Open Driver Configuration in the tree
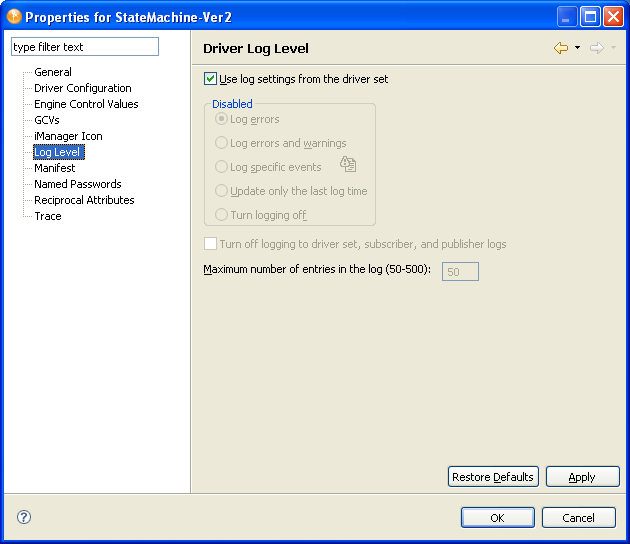630x544 pixels. pyautogui.click(x=83, y=88)
